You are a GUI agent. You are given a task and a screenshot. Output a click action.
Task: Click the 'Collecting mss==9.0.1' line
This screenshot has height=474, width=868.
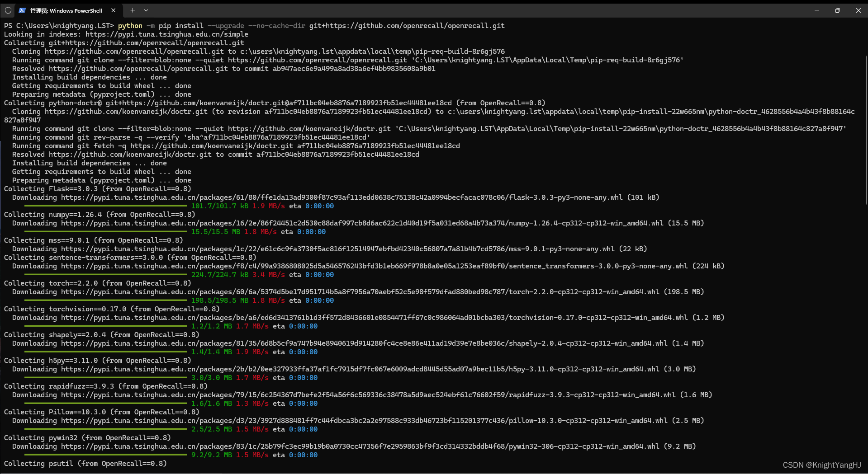(x=94, y=240)
